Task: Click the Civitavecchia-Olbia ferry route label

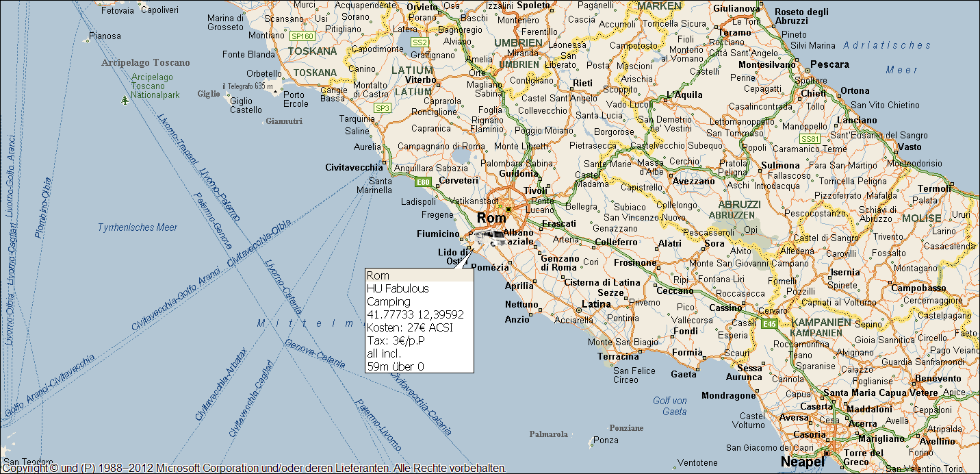Action: pos(258,244)
